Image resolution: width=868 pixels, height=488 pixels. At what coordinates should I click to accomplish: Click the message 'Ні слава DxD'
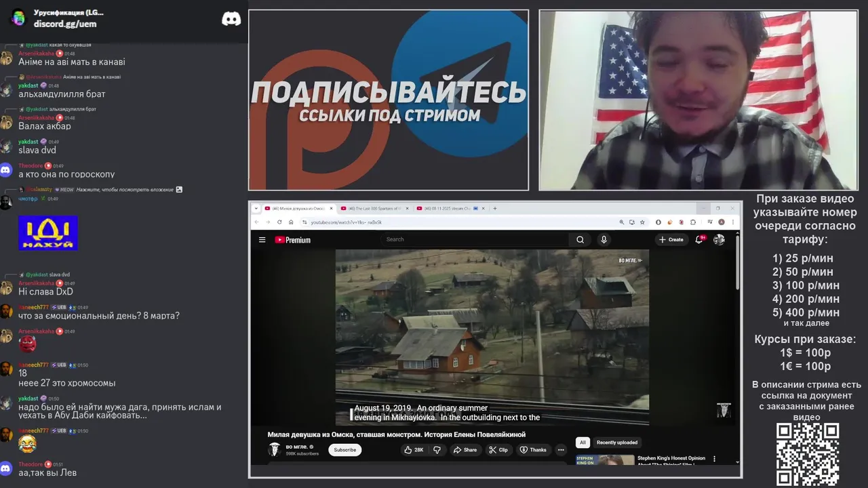click(45, 291)
